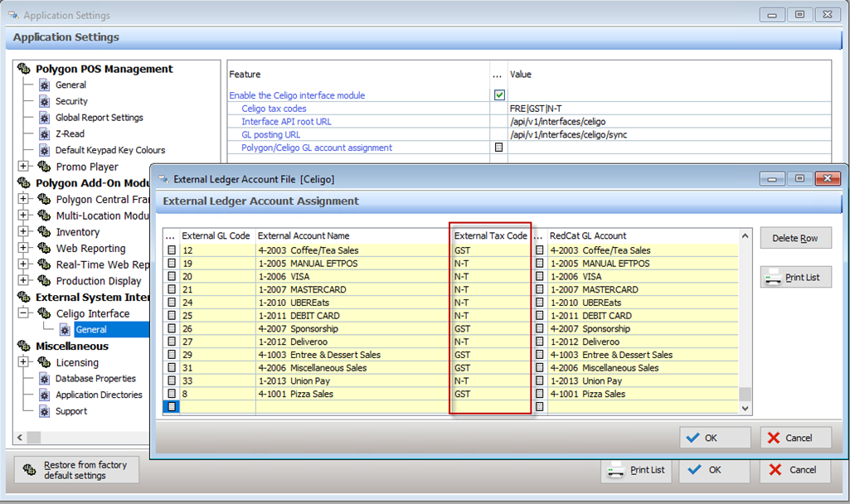
Task: Click the Application Directories gear icon
Action: pos(45,395)
